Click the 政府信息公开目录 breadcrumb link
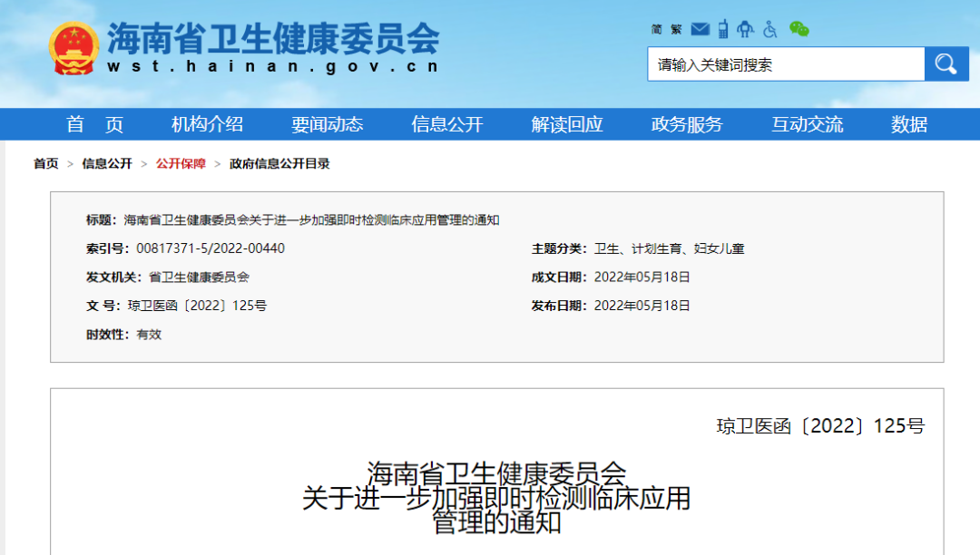980x555 pixels. pos(279,164)
